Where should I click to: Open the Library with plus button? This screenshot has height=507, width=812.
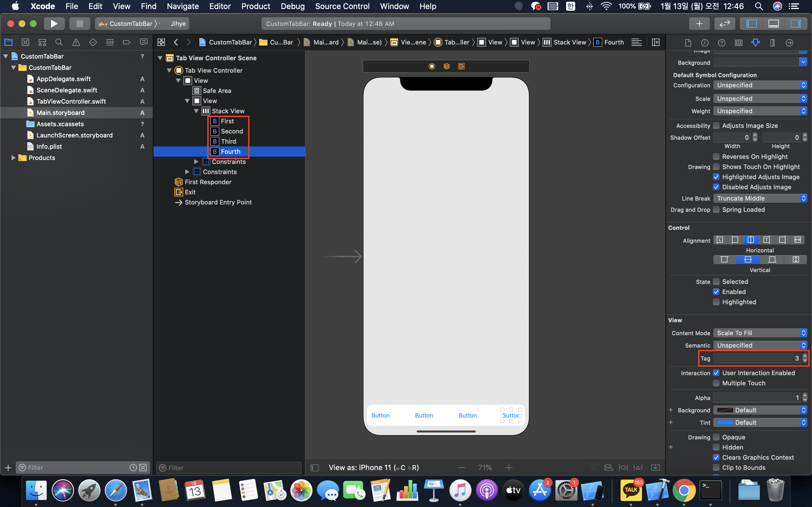tap(699, 24)
